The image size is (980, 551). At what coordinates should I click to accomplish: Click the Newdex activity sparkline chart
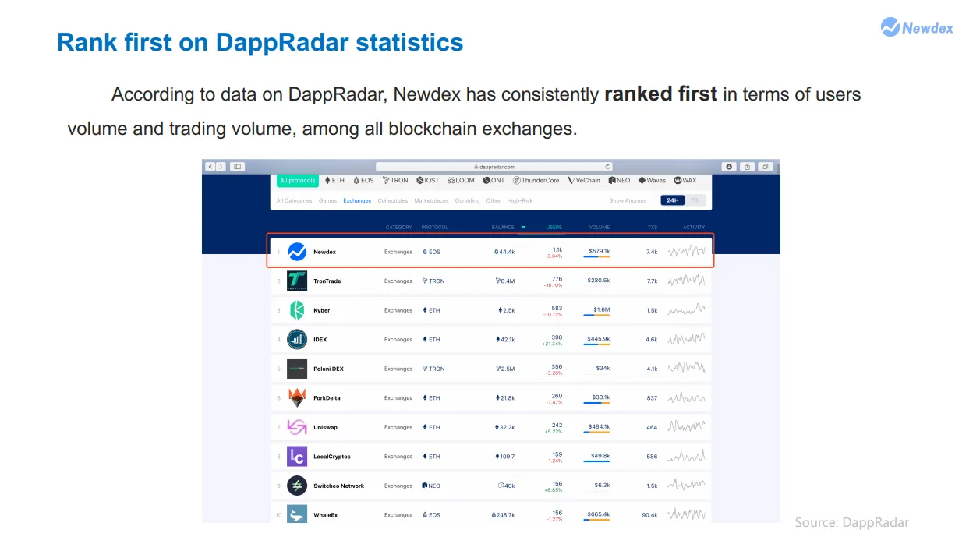[687, 252]
